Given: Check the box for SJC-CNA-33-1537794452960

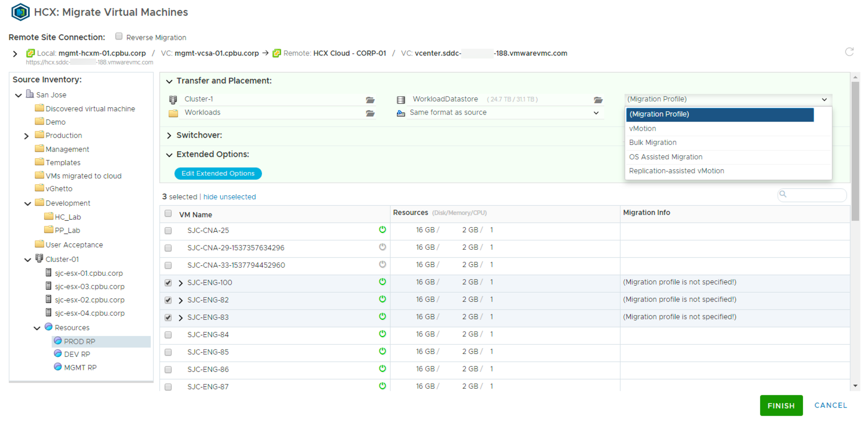Looking at the screenshot, I should tap(168, 265).
